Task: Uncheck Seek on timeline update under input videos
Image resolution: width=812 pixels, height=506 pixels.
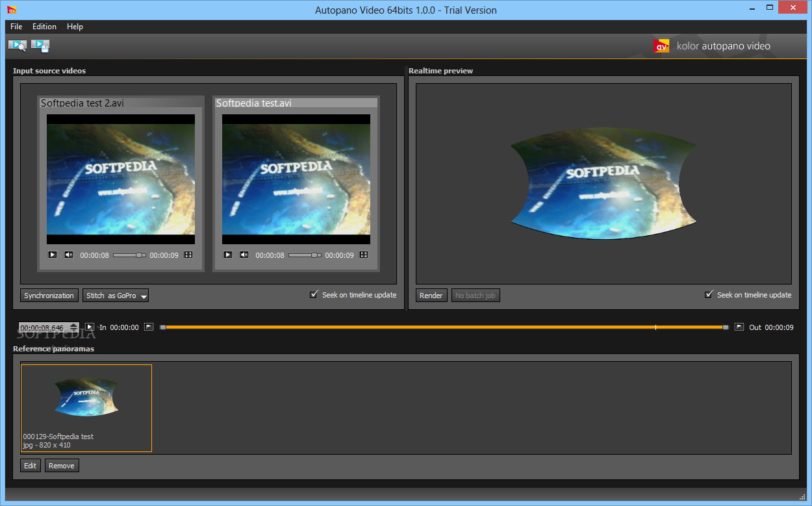Action: (x=314, y=295)
